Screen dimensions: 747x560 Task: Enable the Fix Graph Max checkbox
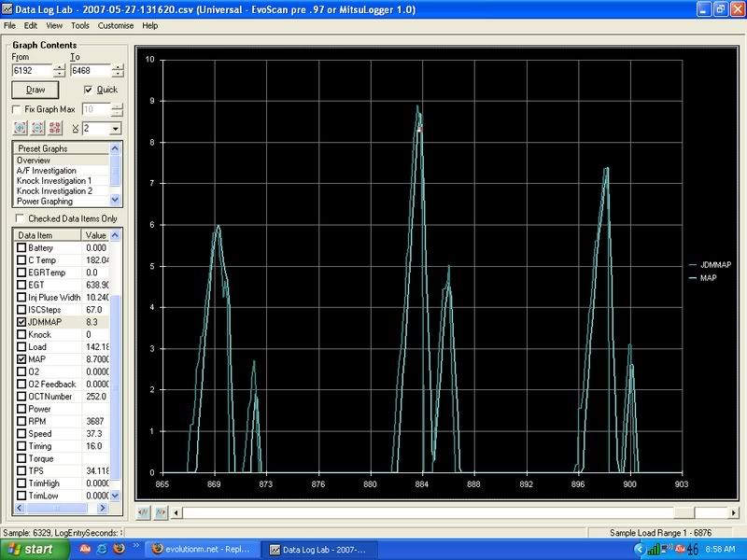[17, 109]
